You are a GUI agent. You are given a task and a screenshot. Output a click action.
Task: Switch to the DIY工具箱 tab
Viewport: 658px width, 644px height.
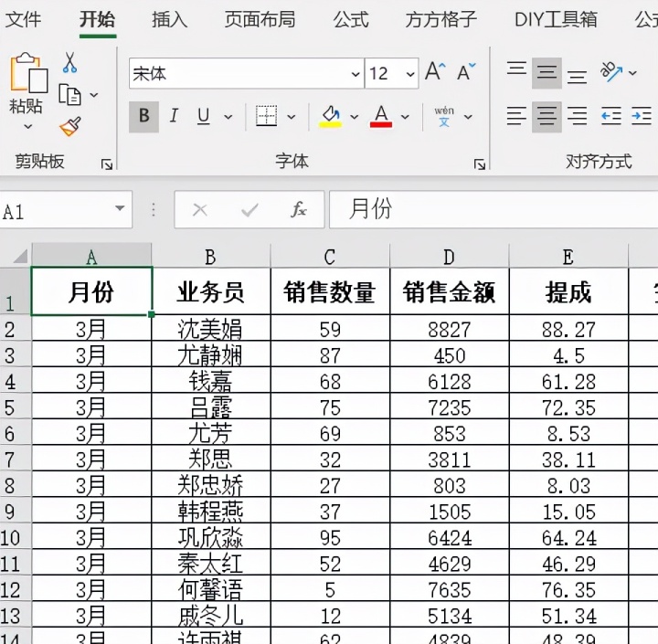pyautogui.click(x=556, y=19)
